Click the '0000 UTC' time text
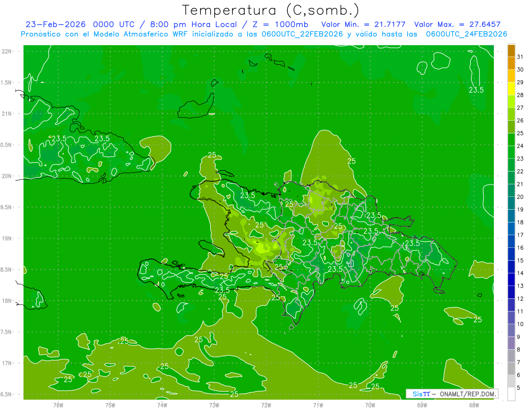The image size is (532, 411). pos(114,24)
